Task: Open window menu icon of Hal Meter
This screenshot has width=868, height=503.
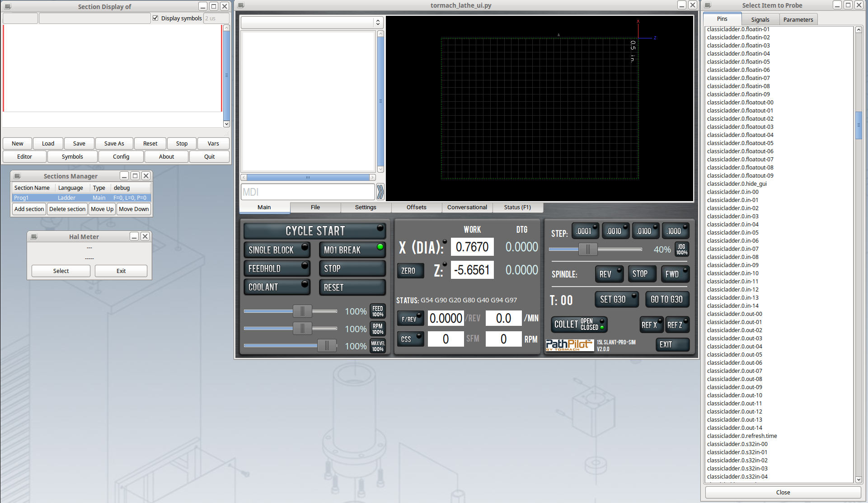Action: click(34, 236)
